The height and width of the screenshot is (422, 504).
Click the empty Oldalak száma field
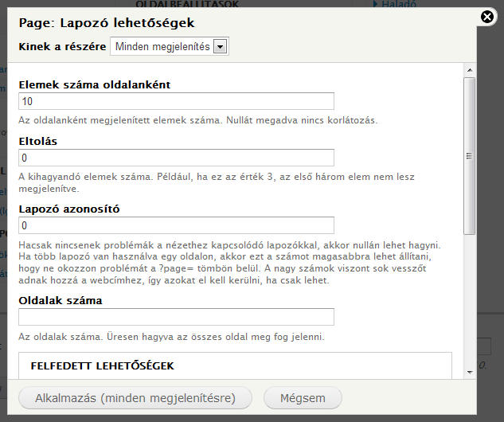pyautogui.click(x=176, y=317)
